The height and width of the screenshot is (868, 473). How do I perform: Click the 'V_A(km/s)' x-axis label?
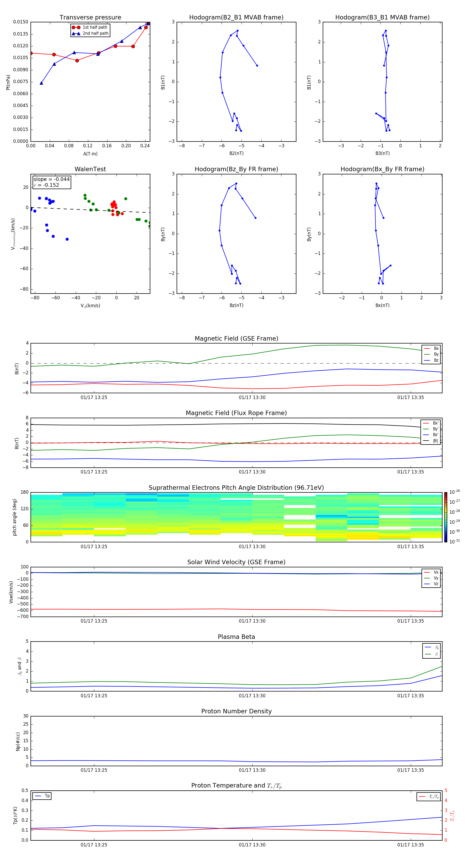(90, 306)
